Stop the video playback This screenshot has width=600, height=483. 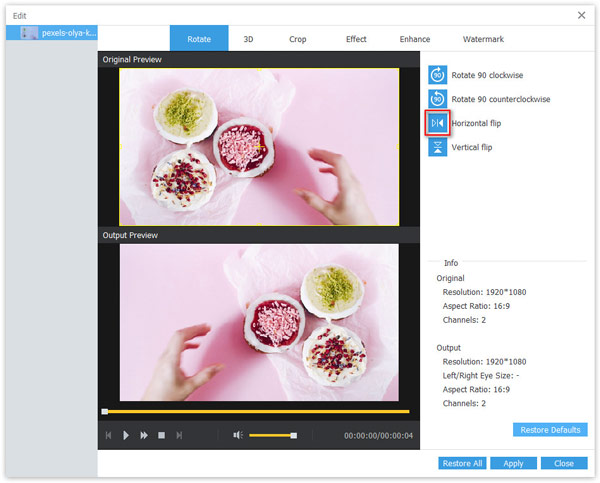161,435
